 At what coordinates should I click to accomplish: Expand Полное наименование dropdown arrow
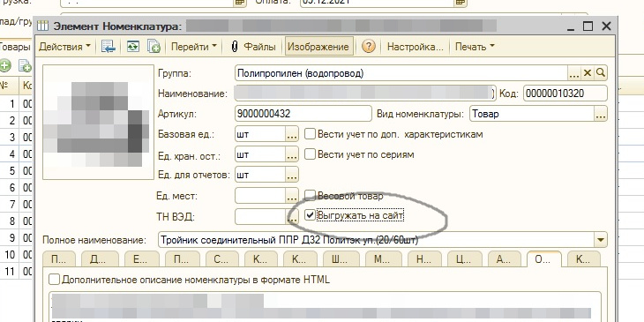point(601,240)
